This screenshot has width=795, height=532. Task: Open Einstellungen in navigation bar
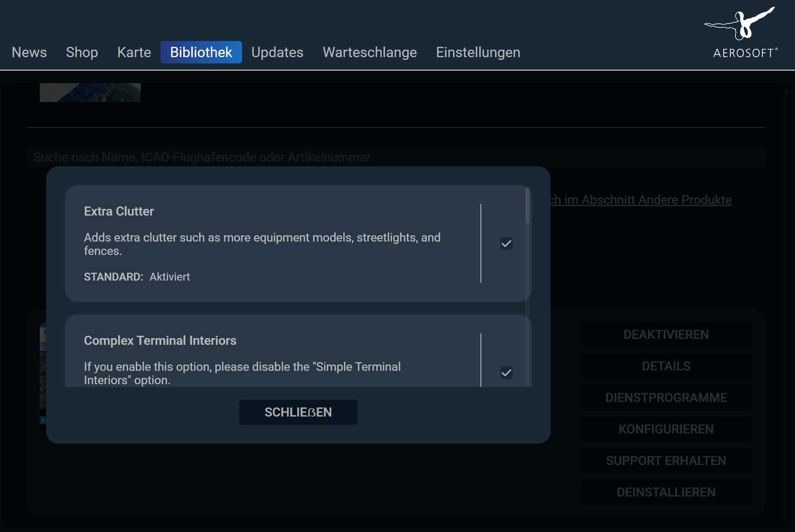[478, 52]
